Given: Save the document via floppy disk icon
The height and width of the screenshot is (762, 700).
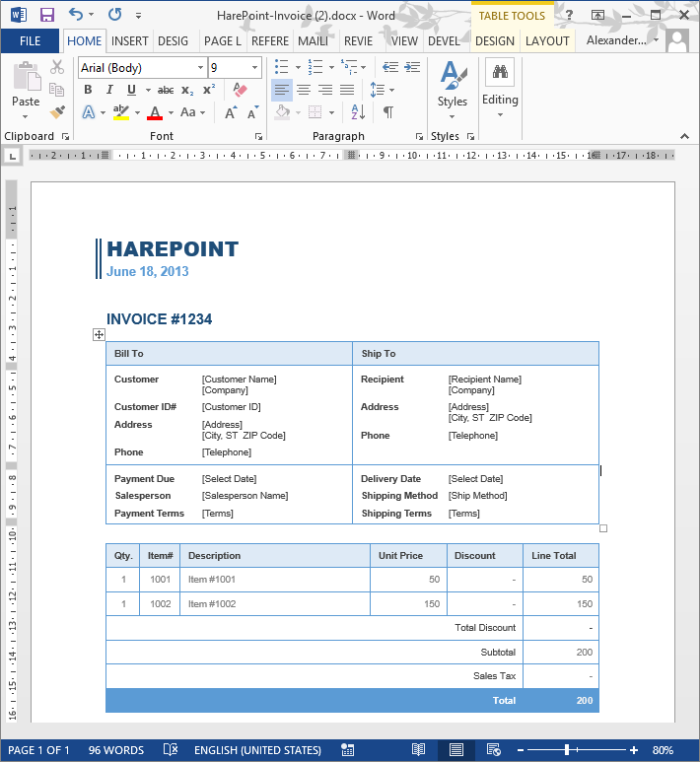Looking at the screenshot, I should [x=47, y=15].
